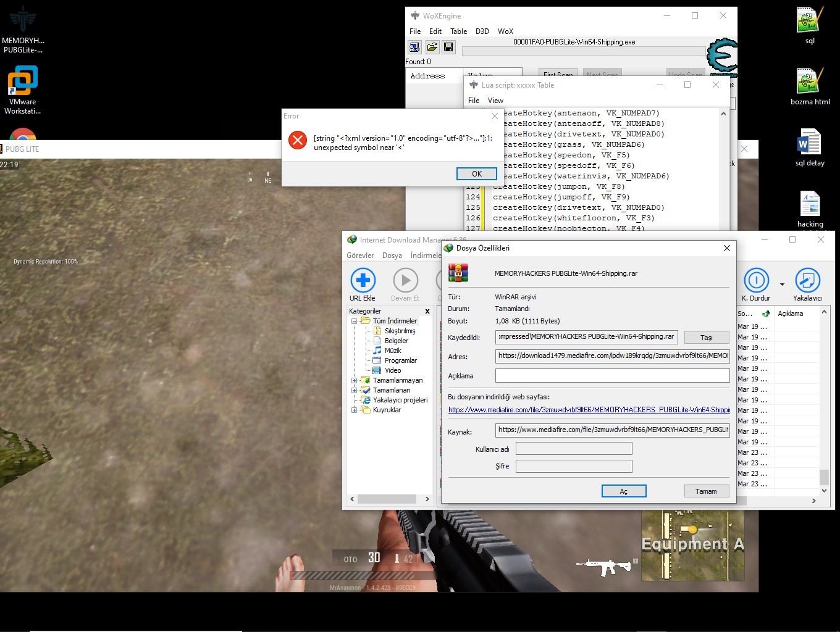Expand the Kuyruklar tree node
Viewport: 840px width, 632px height.
coord(355,410)
